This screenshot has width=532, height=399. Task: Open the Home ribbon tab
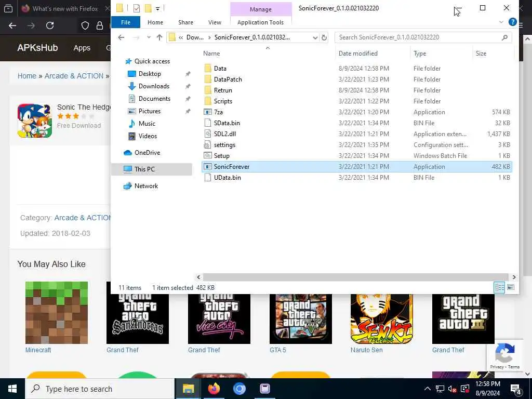click(155, 22)
